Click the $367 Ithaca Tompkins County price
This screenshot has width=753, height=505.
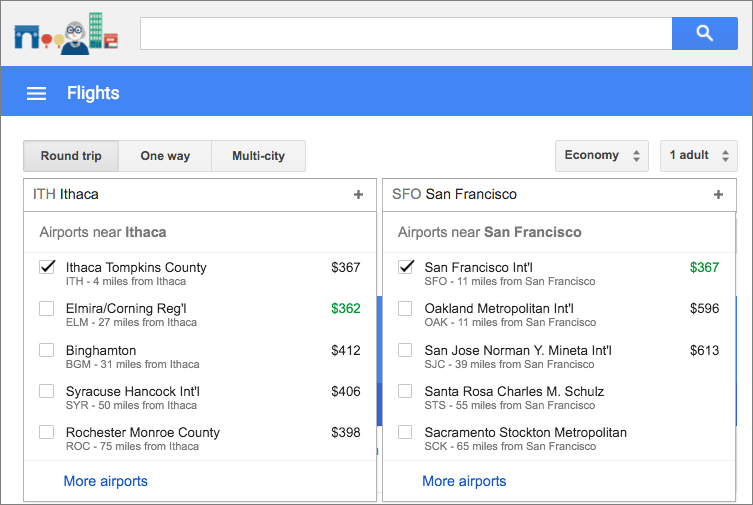(346, 267)
